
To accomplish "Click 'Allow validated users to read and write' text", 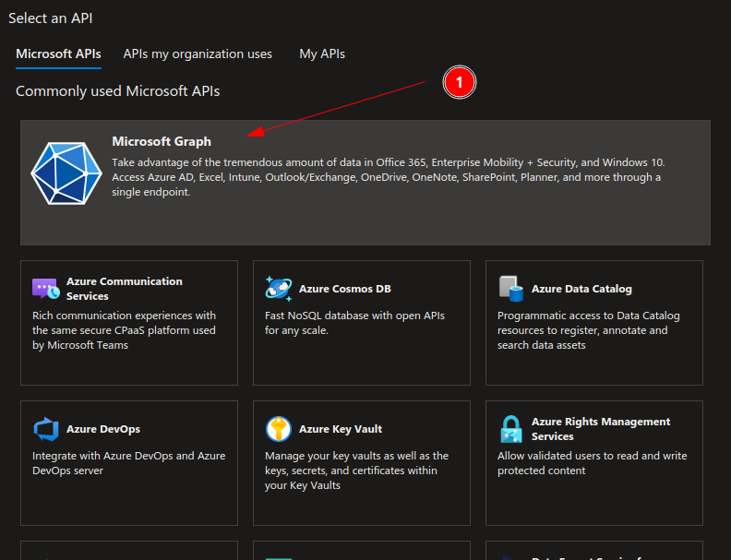I will (x=592, y=463).
